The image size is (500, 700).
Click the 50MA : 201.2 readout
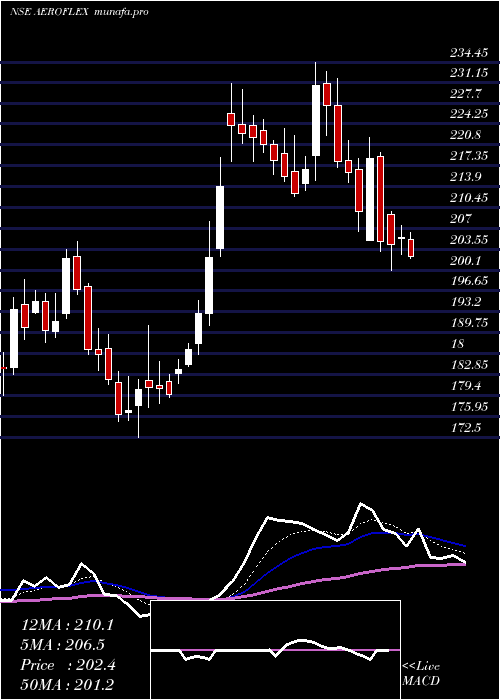(67, 685)
